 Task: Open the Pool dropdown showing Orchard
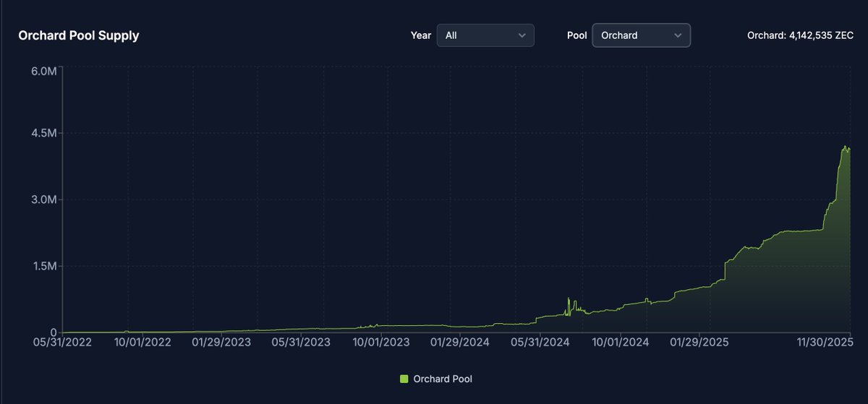641,35
